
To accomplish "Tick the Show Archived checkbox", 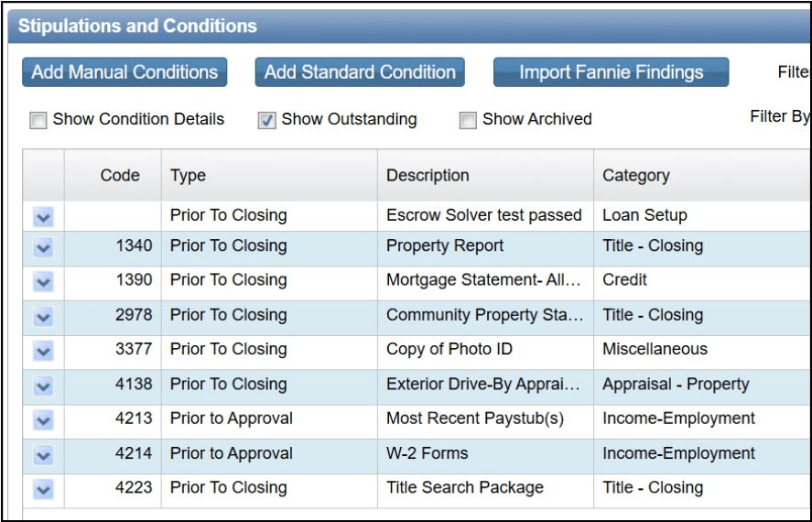I will tap(468, 121).
